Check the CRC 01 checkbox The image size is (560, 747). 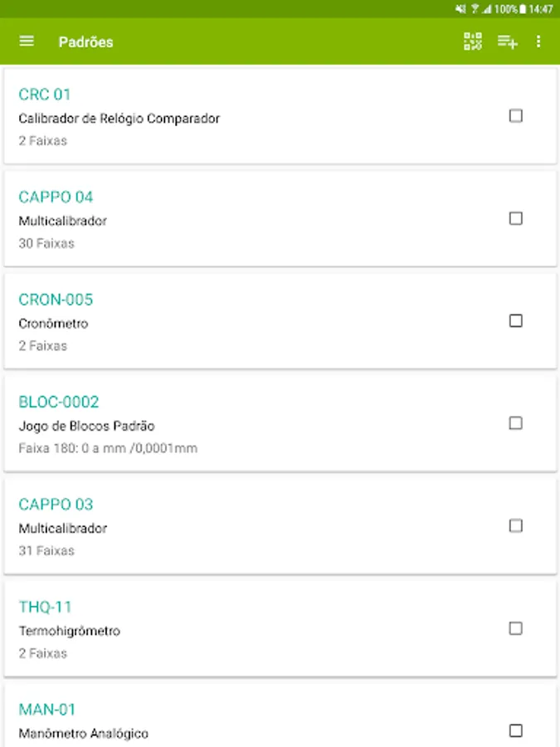(x=516, y=115)
